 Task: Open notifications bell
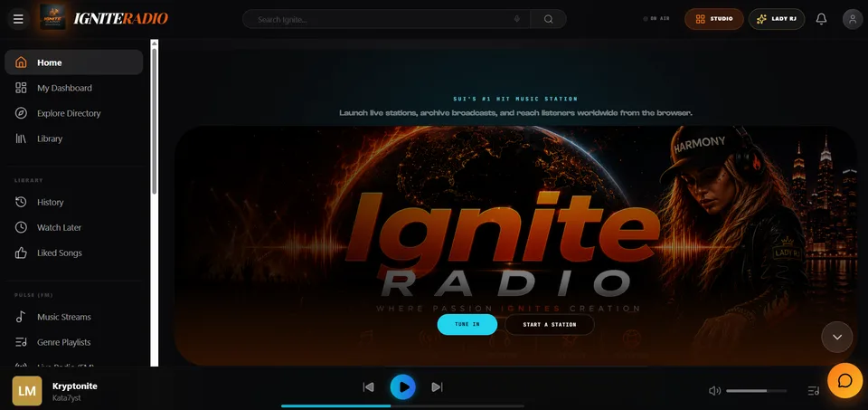pos(822,19)
